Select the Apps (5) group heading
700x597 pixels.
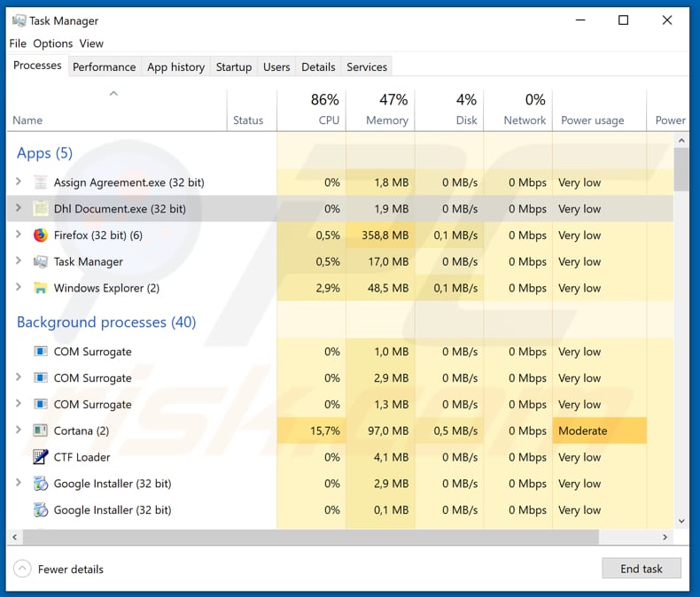click(44, 153)
